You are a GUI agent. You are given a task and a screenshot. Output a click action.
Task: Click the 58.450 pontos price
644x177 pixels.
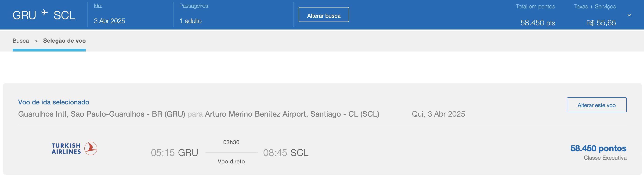click(598, 148)
